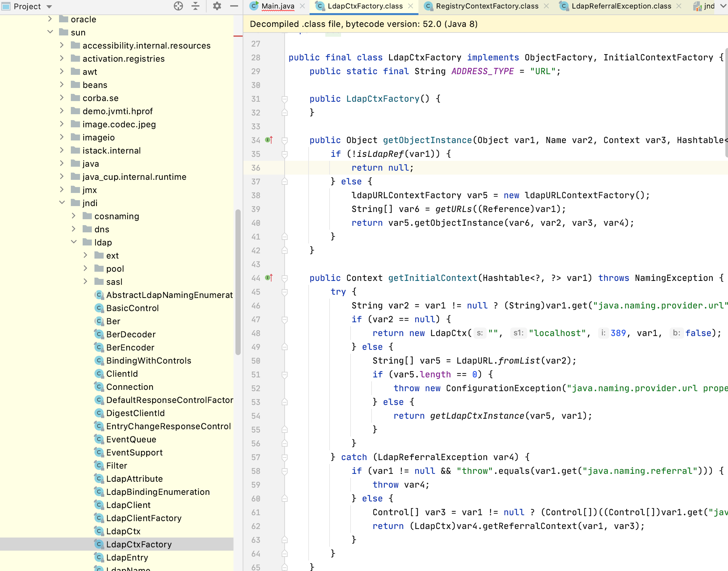The height and width of the screenshot is (571, 728).
Task: Toggle code fold marker at line 31
Action: tap(285, 99)
